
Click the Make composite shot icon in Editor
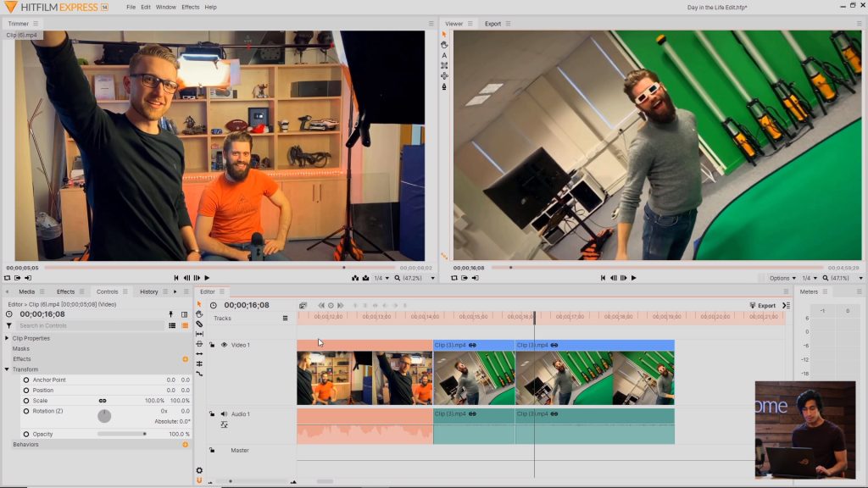pos(303,305)
